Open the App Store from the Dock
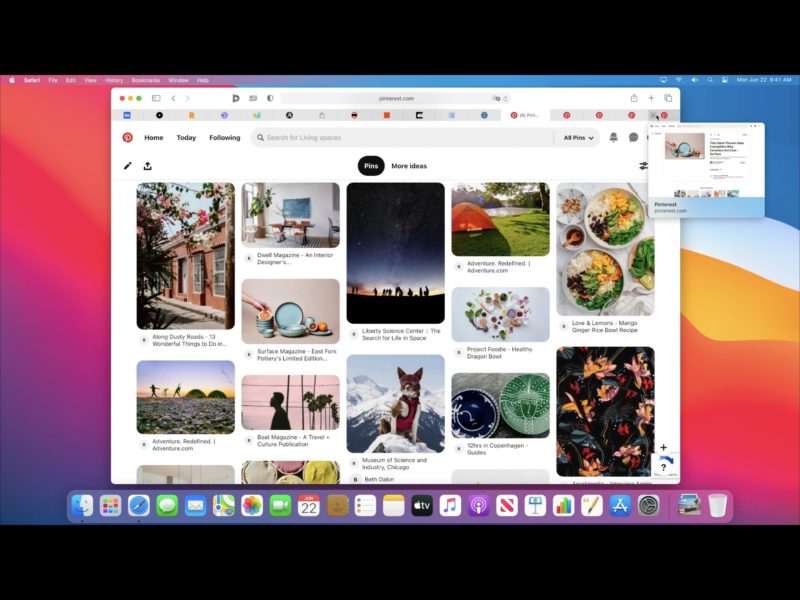The width and height of the screenshot is (800, 600). click(620, 506)
